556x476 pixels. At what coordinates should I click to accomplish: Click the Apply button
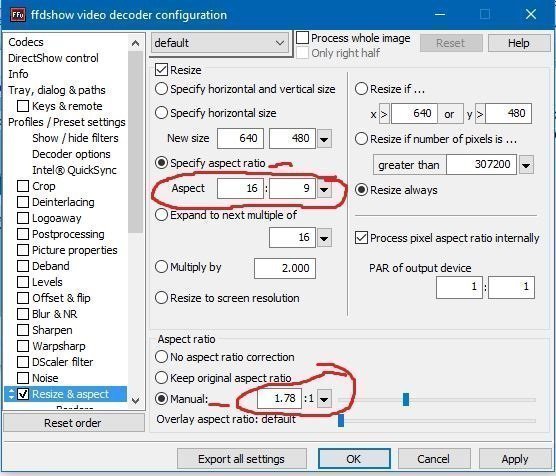(x=515, y=459)
